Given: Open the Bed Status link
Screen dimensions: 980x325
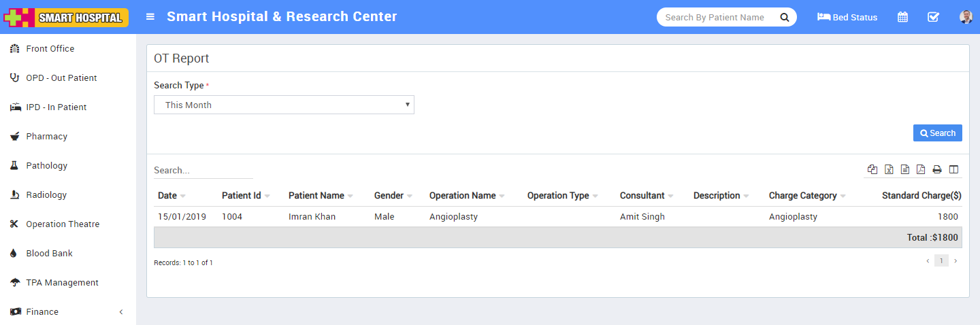Looking at the screenshot, I should coord(847,17).
